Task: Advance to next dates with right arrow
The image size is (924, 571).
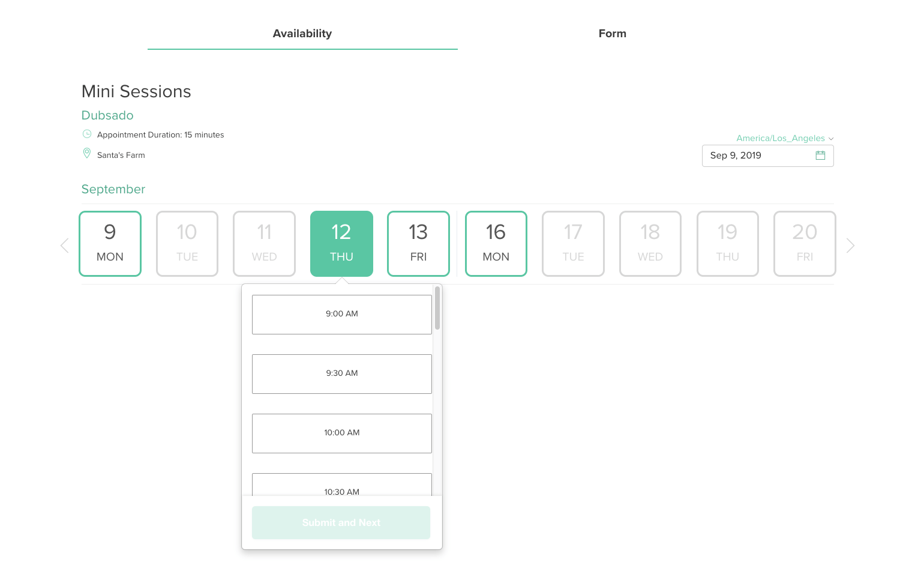Action: [850, 245]
